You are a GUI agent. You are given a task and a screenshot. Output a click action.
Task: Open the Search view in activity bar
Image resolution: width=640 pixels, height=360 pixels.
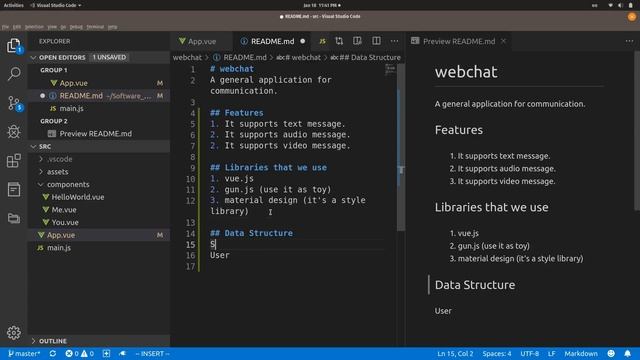pyautogui.click(x=13, y=74)
